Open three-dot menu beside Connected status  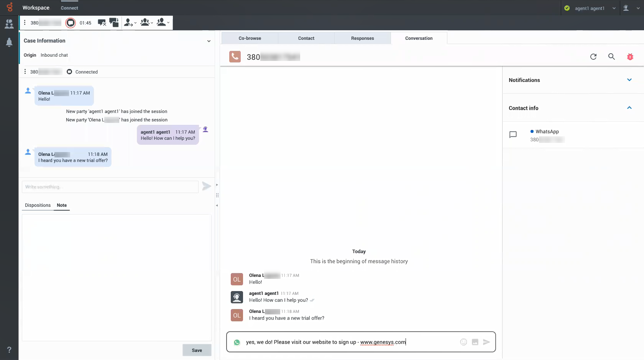pos(25,72)
